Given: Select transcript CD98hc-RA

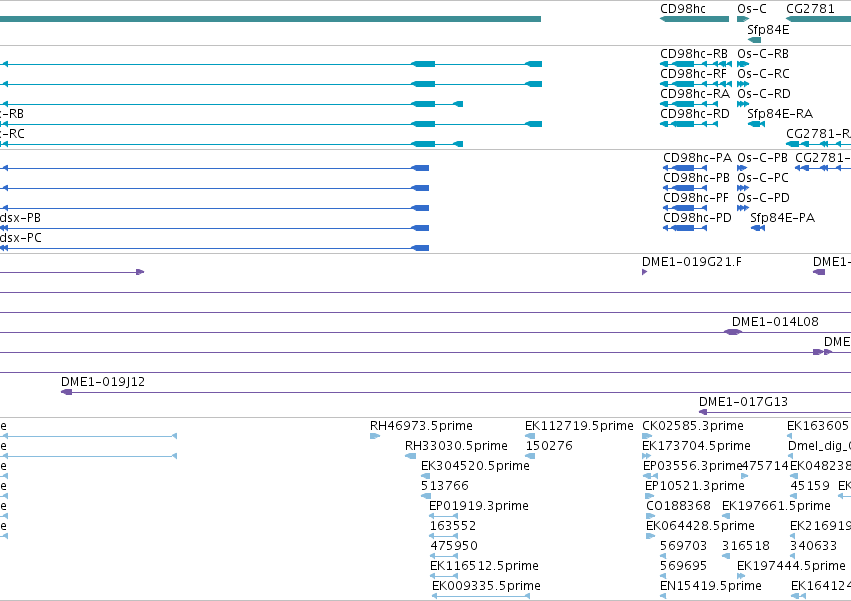Looking at the screenshot, I should pyautogui.click(x=689, y=104).
